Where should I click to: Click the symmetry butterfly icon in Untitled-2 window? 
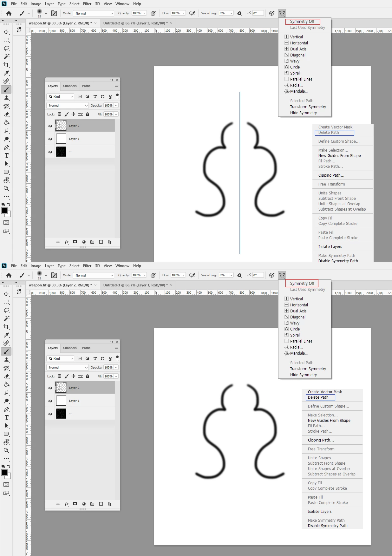(282, 13)
